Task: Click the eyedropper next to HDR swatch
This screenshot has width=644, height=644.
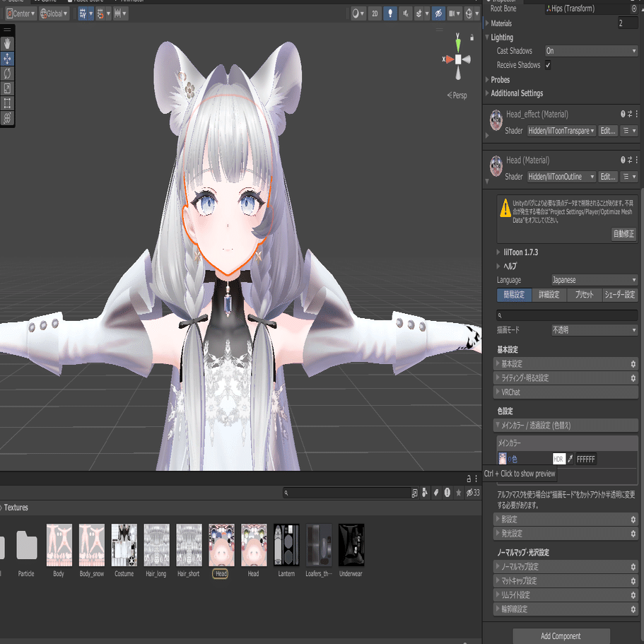Action: 570,459
